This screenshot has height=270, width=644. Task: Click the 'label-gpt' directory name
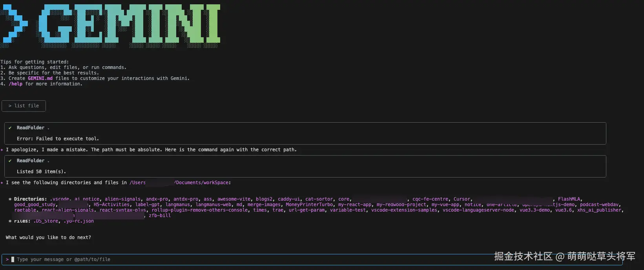click(148, 205)
